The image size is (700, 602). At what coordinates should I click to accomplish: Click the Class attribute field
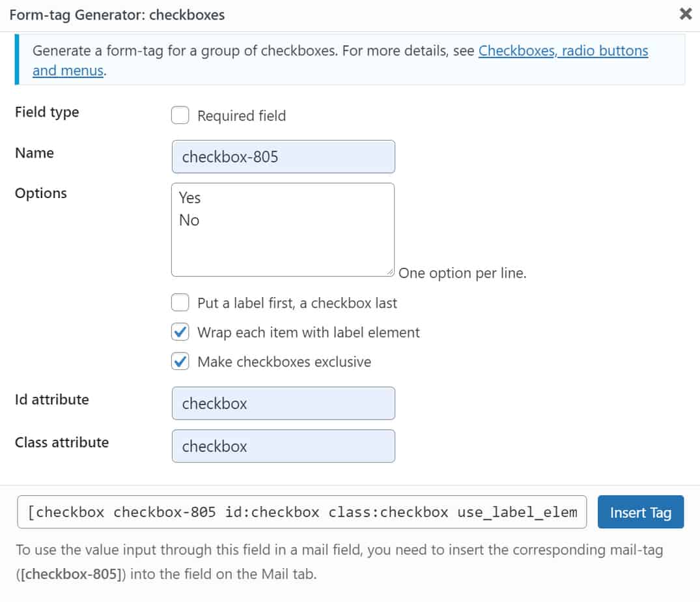tap(283, 446)
